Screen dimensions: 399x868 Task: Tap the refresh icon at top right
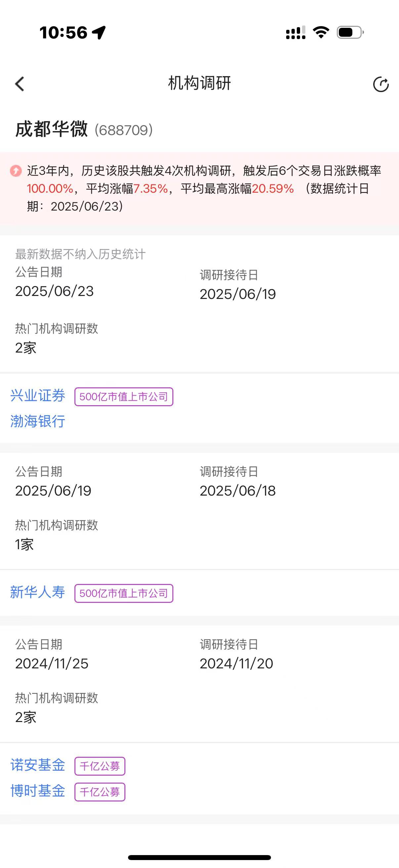point(381,84)
